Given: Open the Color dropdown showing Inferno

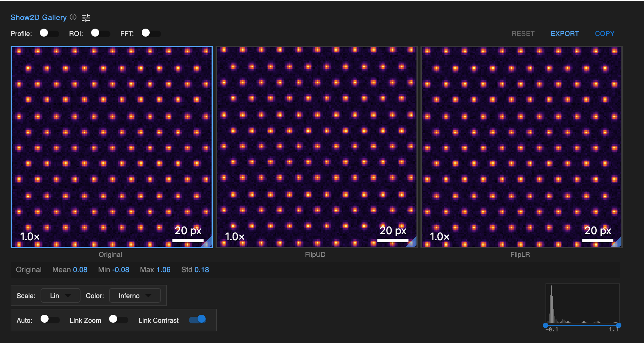Looking at the screenshot, I should coord(134,295).
